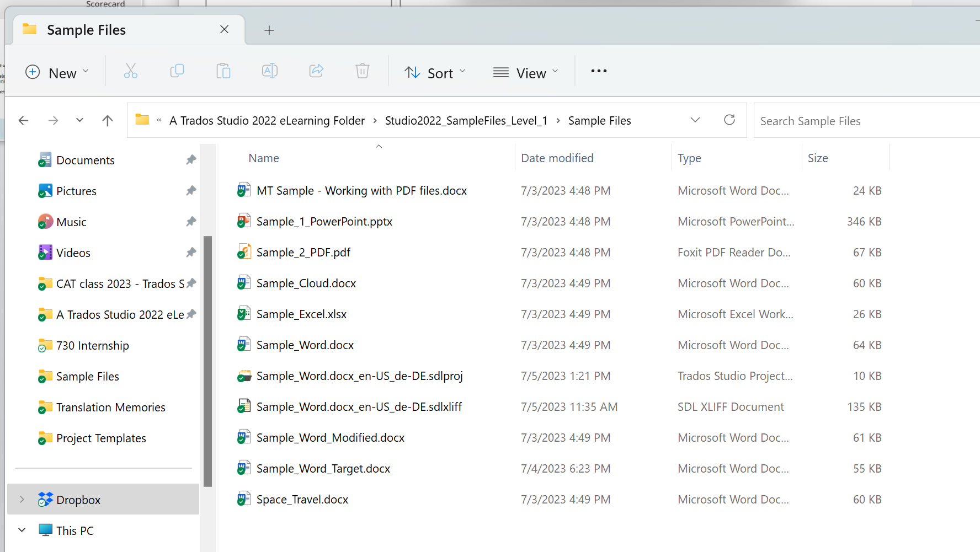Select the Sample_Cloud.docx file
980x552 pixels.
[306, 283]
